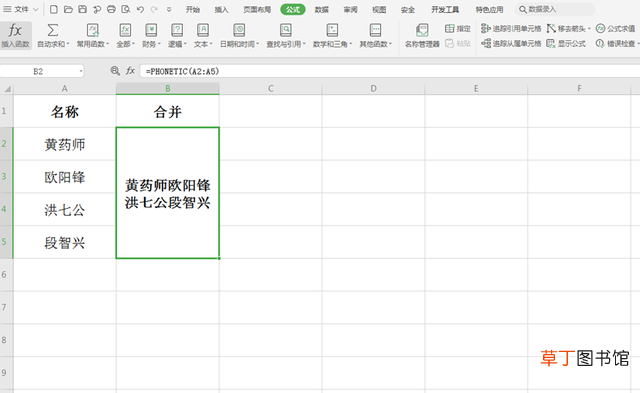Click the open folder icon
Image resolution: width=640 pixels, height=393 pixels.
click(68, 9)
